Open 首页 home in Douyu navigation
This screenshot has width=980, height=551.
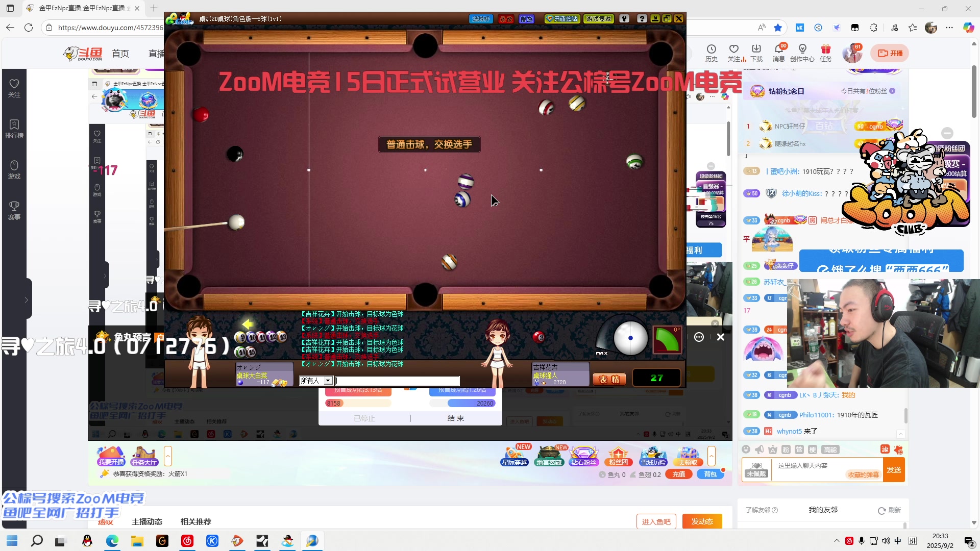pos(120,54)
